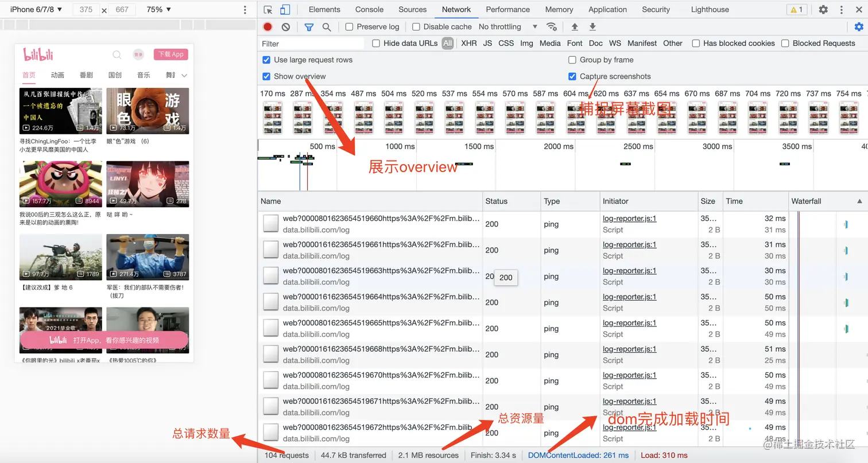Click the bilibili login avatar
Screen dimensions: 868x463
coord(138,55)
